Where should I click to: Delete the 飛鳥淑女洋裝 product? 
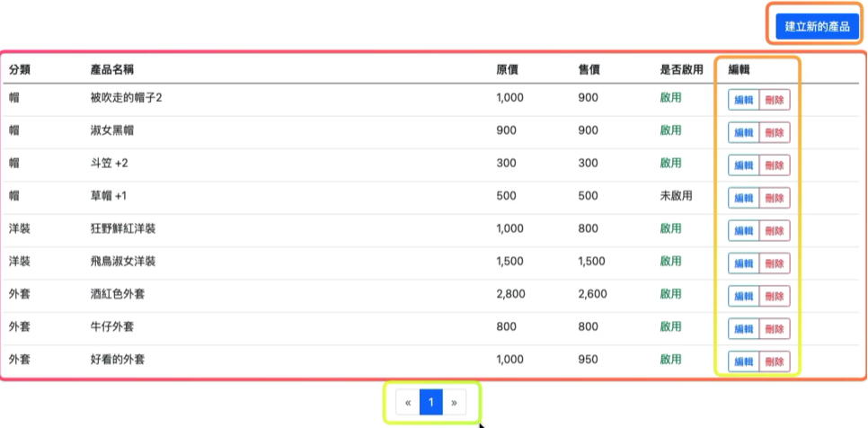(x=775, y=263)
